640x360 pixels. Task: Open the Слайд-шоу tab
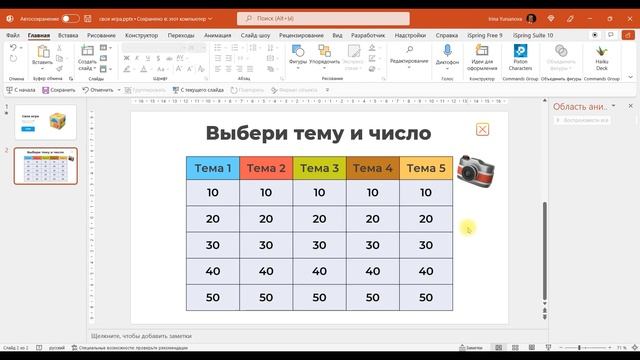(x=255, y=36)
